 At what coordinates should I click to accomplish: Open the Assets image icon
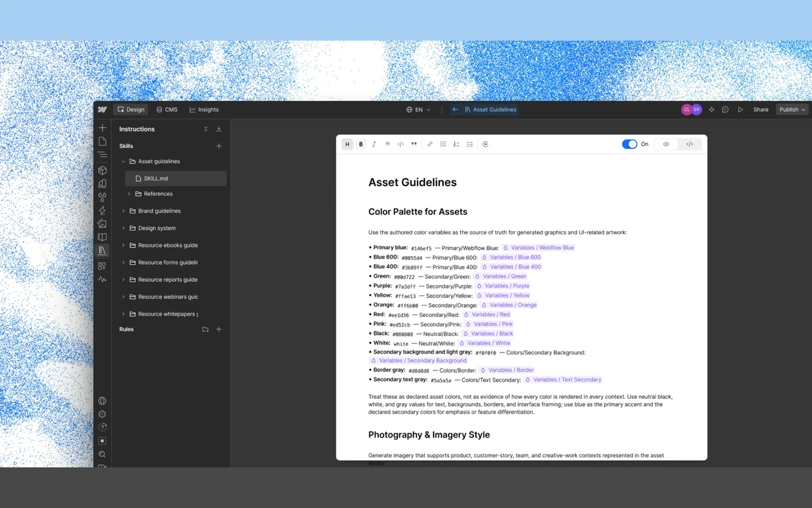coord(102,224)
